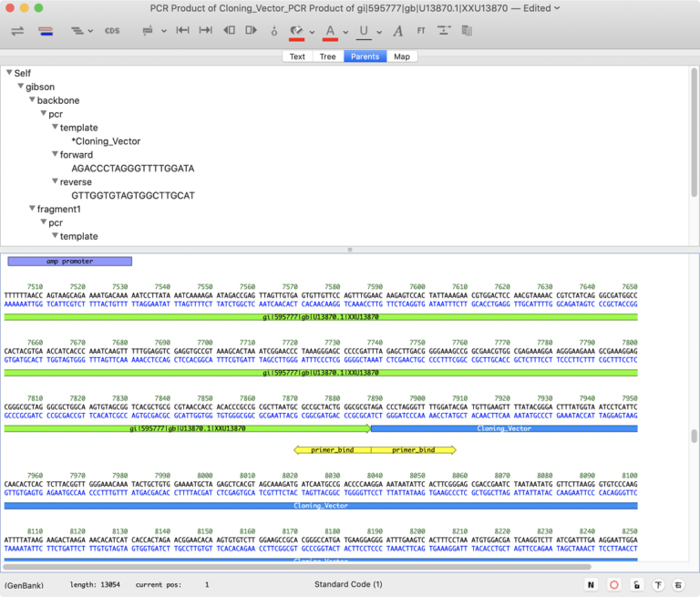The image size is (700, 597).
Task: Click the 下 split-below round button
Action: [658, 584]
